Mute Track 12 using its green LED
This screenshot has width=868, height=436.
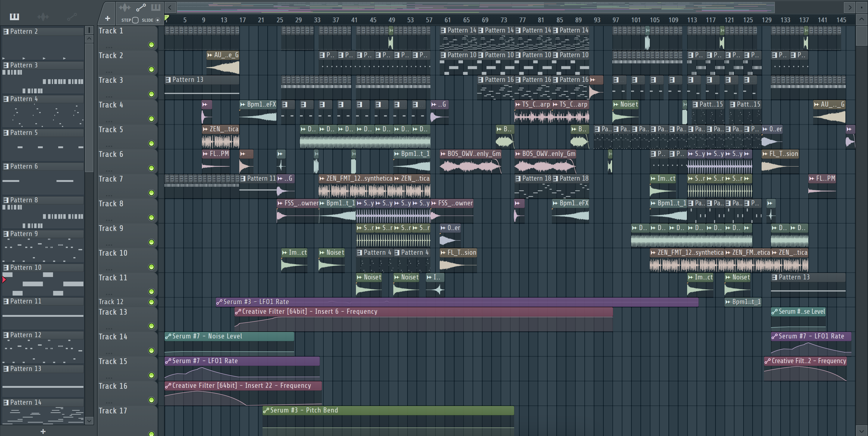152,302
